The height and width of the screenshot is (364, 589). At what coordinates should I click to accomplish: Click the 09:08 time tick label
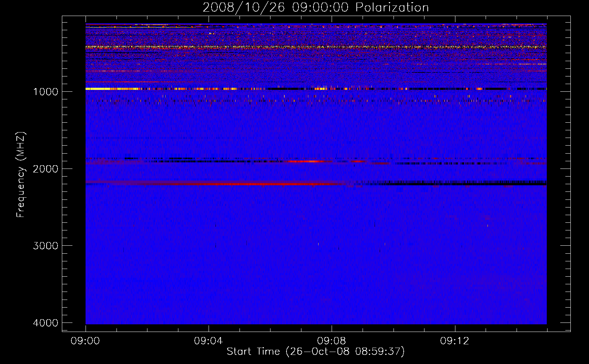(331, 341)
